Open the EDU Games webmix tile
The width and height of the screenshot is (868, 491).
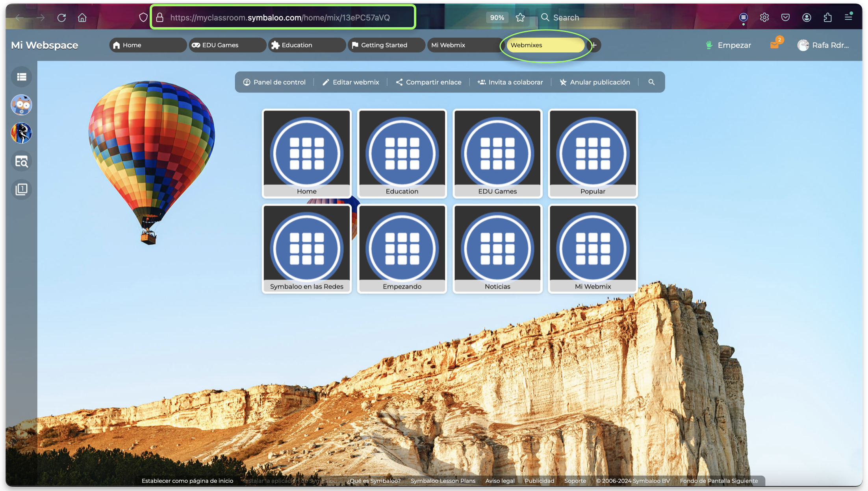point(497,153)
